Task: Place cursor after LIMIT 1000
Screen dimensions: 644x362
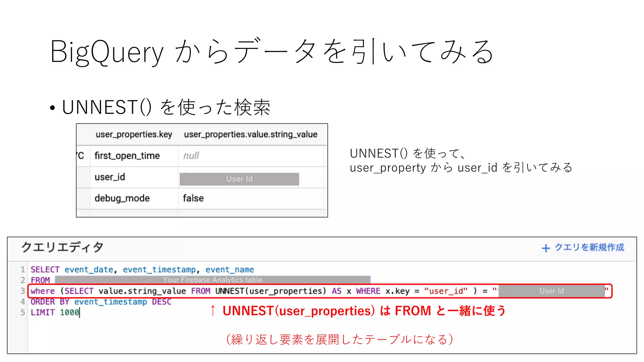Action: click(80, 313)
